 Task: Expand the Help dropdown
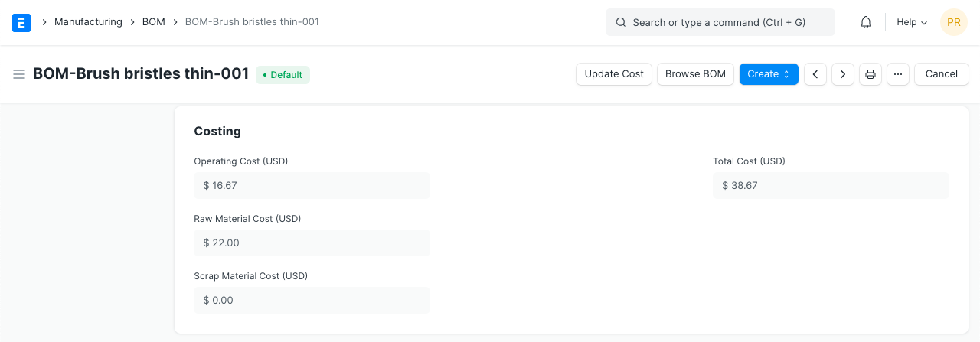click(911, 22)
